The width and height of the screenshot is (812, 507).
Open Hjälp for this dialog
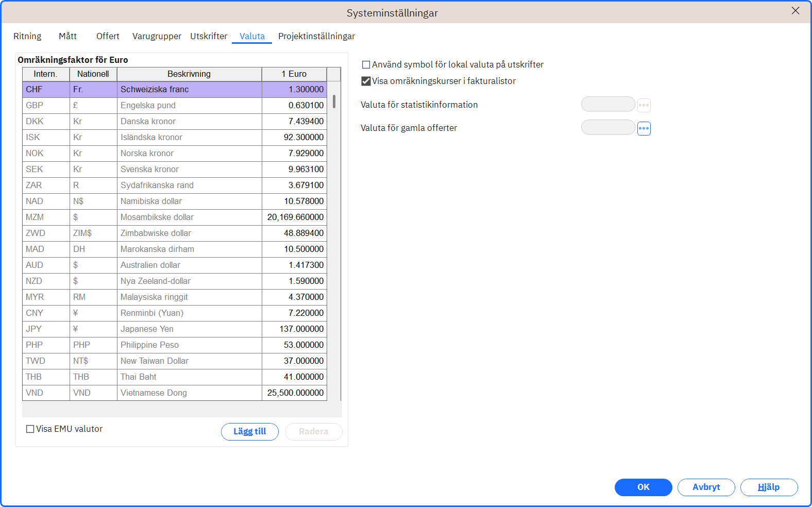[x=769, y=487]
